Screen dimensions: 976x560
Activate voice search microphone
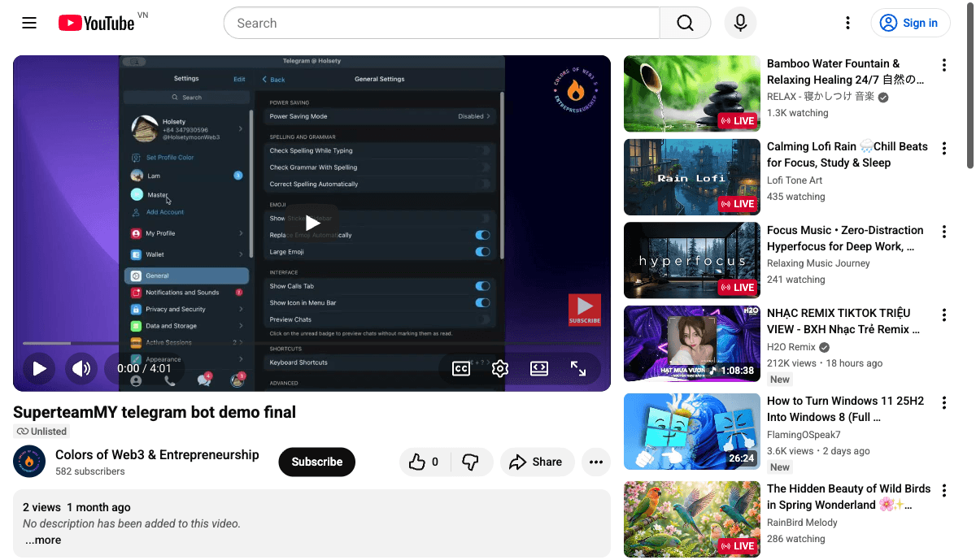click(x=740, y=23)
